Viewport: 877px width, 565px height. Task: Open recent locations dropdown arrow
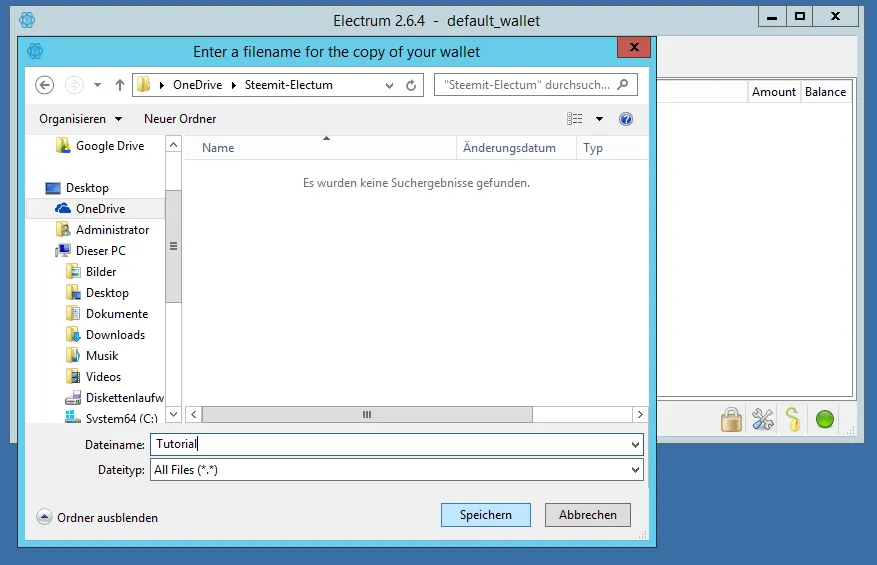pyautogui.click(x=97, y=85)
